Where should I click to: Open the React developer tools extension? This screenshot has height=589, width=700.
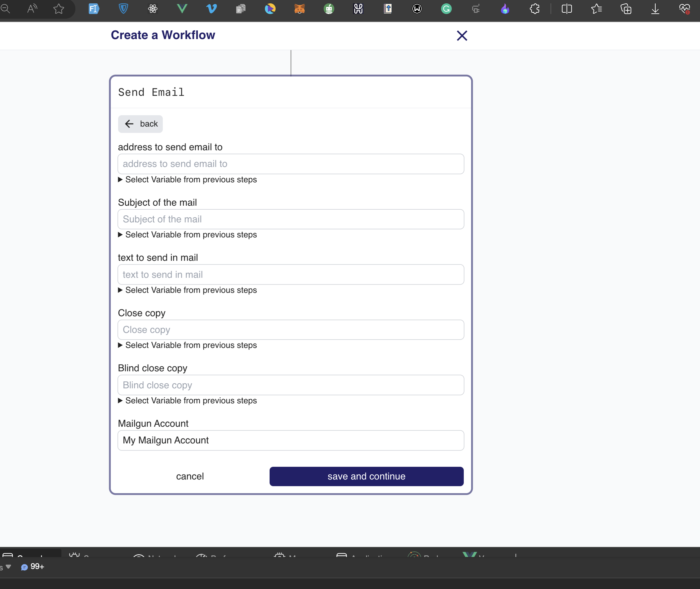(x=152, y=9)
